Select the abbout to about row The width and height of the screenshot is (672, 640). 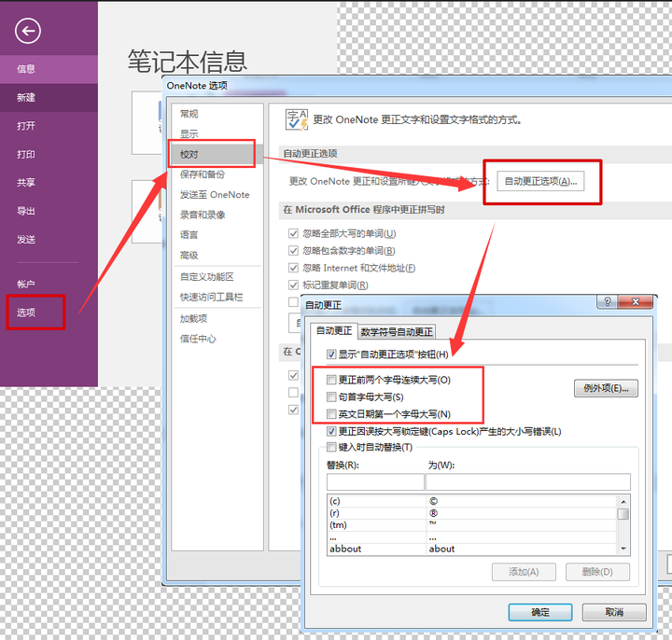click(x=472, y=549)
